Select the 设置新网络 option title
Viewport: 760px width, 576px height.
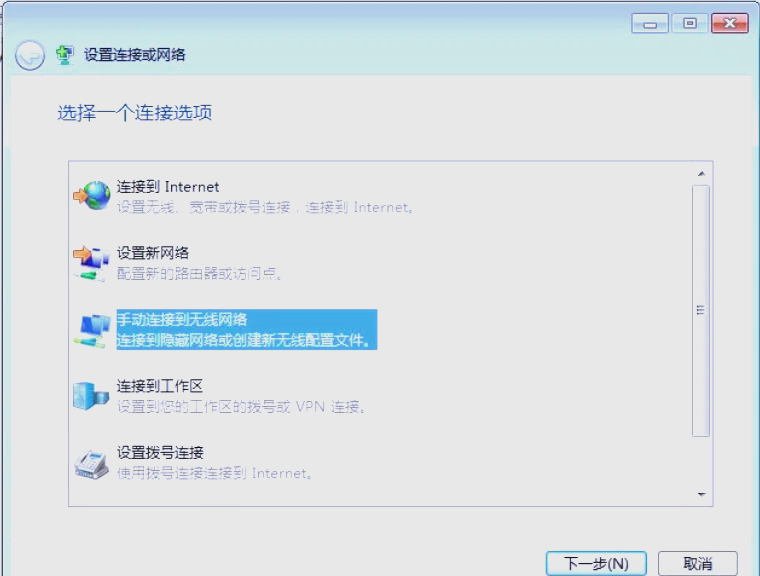(x=153, y=253)
